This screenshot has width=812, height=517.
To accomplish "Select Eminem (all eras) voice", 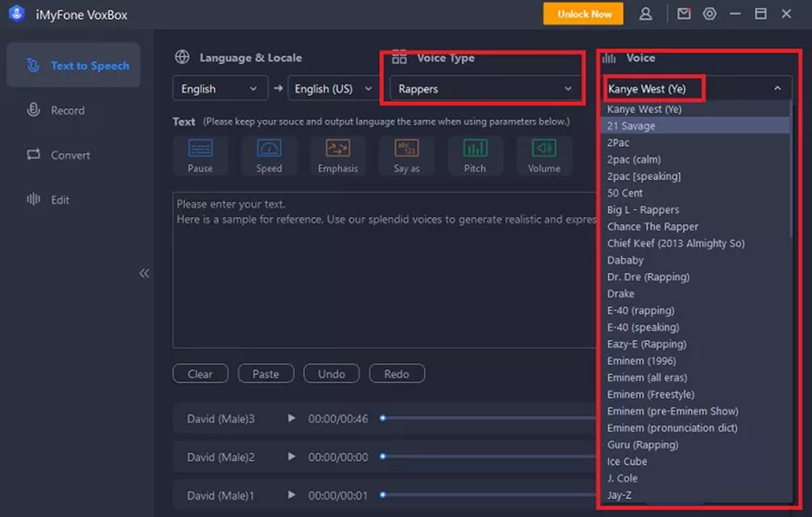I will (695, 377).
